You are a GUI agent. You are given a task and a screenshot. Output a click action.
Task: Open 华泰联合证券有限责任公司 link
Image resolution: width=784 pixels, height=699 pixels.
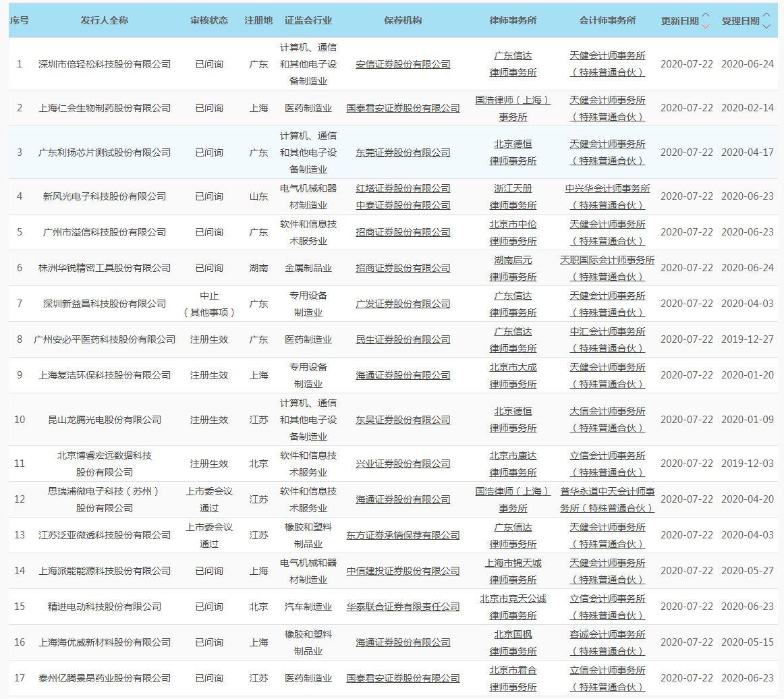403,607
